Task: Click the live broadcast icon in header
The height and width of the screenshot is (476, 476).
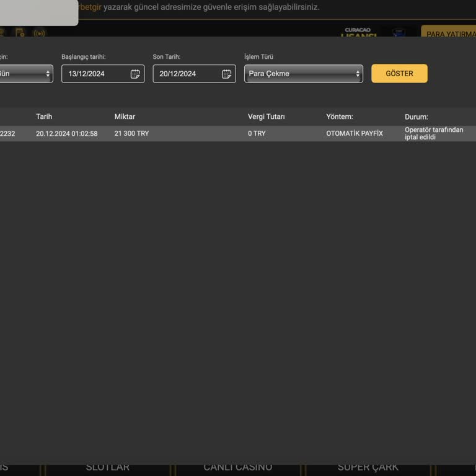Action: [x=39, y=33]
